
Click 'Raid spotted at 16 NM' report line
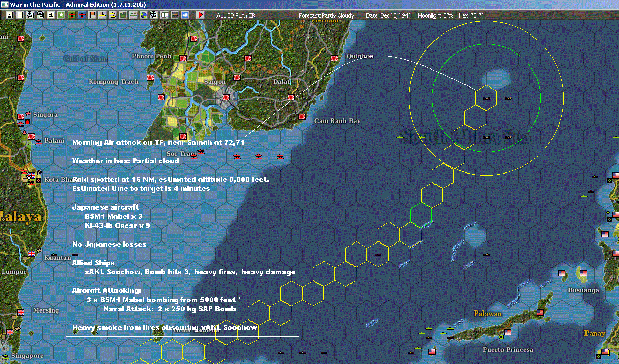pyautogui.click(x=170, y=179)
